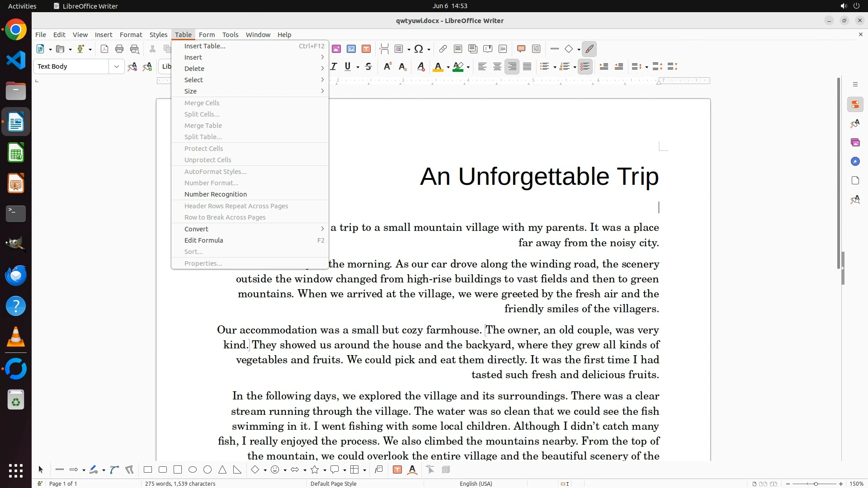This screenshot has height=488, width=868.
Task: Toggle Justified paragraph alignment
Action: [527, 67]
